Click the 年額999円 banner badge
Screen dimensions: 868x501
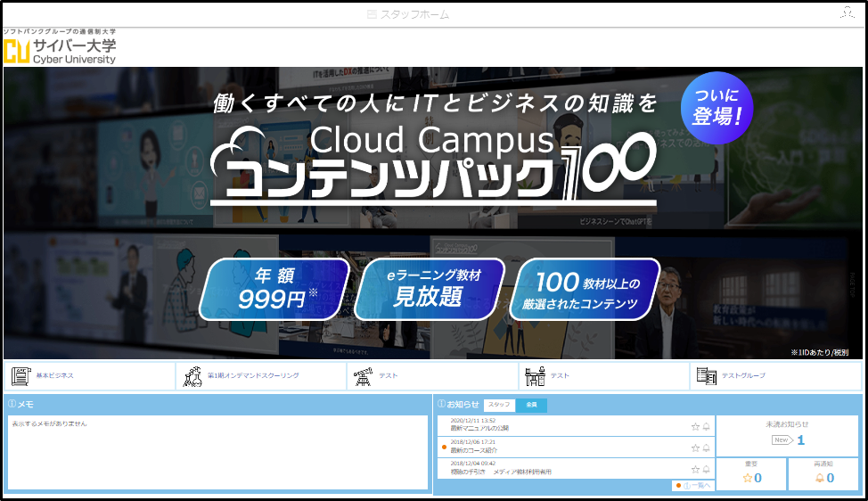click(x=274, y=289)
